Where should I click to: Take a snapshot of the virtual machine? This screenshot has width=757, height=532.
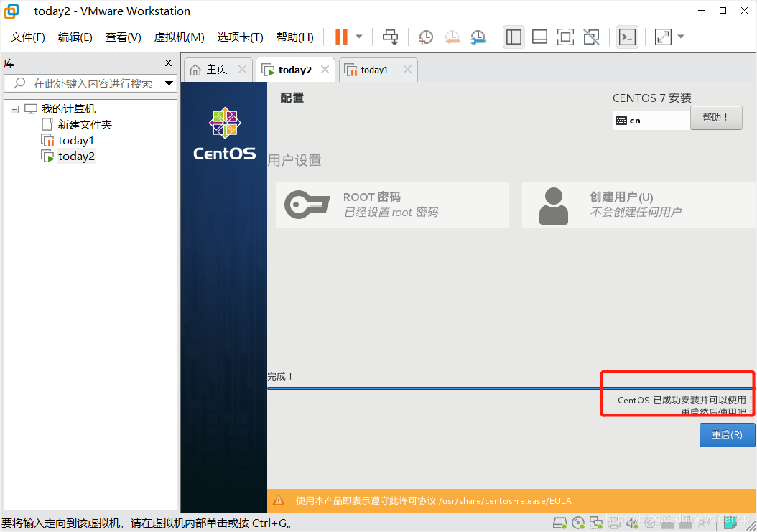[x=425, y=37]
